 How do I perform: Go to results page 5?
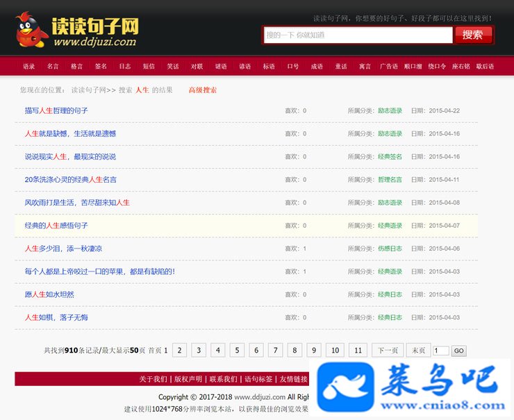click(237, 350)
